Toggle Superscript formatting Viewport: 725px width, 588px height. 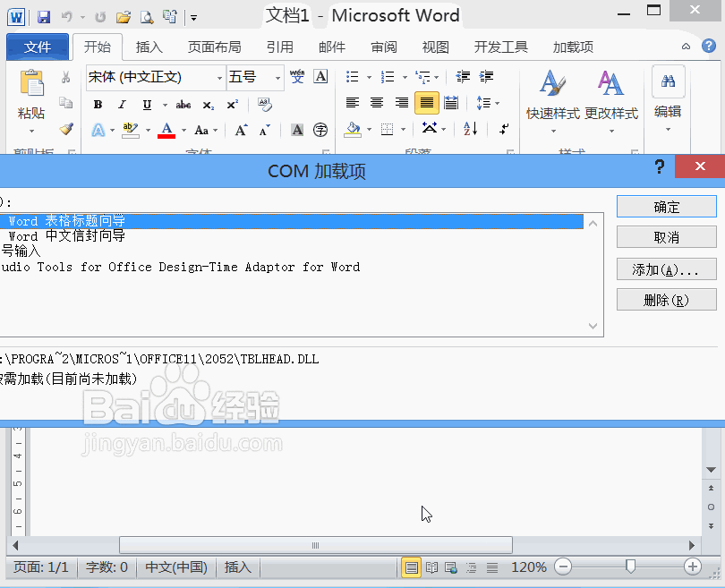pyautogui.click(x=232, y=105)
